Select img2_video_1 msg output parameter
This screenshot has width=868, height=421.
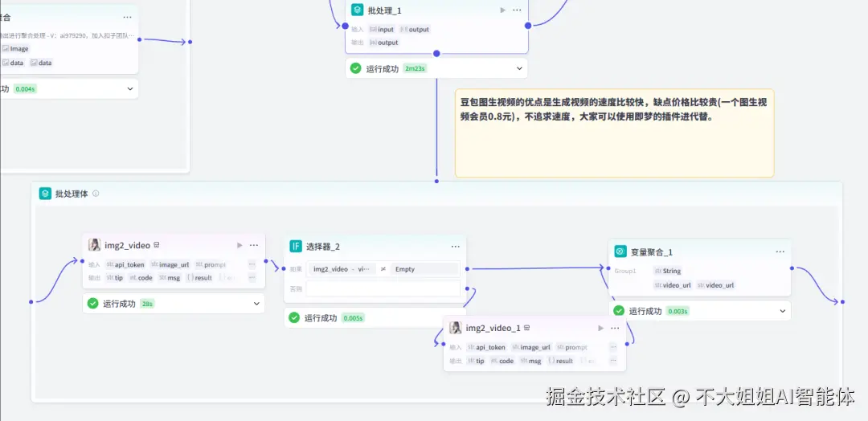click(x=530, y=361)
